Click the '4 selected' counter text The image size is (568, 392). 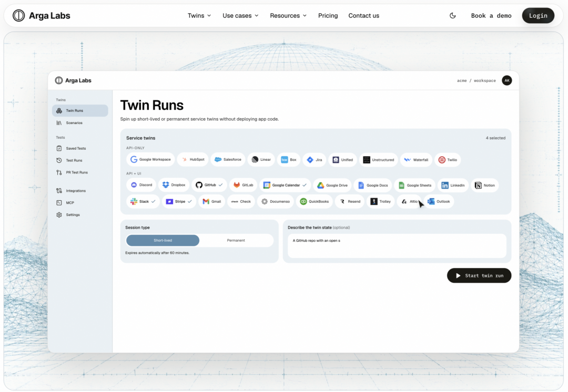495,138
